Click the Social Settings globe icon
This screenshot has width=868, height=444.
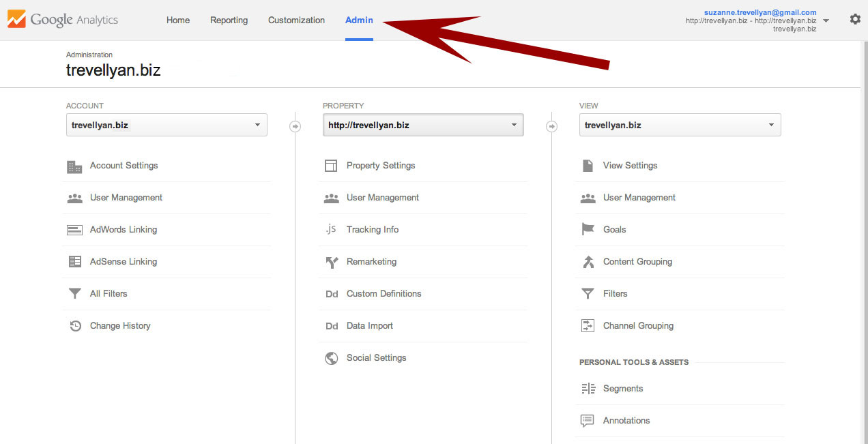[x=332, y=358]
